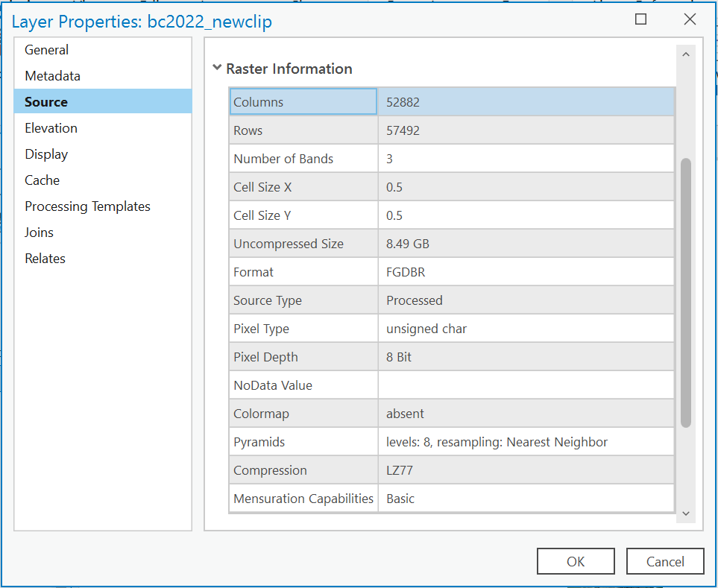718x588 pixels.
Task: Go to the Display tab
Action: point(46,154)
